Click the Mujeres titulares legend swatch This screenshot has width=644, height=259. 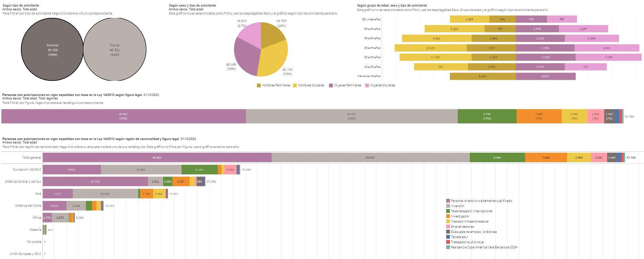pos(367,85)
